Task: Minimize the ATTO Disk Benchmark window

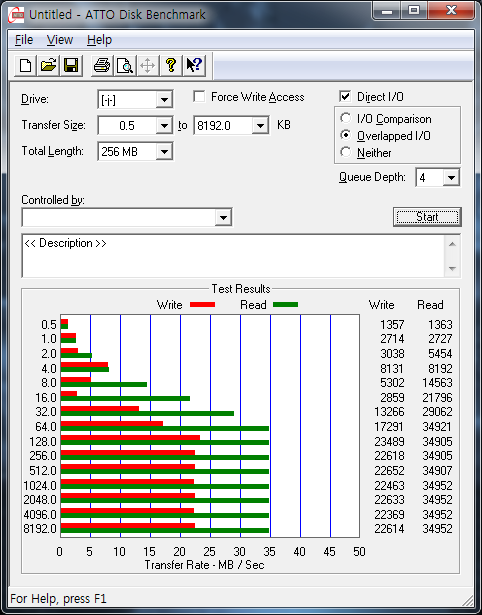Action: point(387,11)
